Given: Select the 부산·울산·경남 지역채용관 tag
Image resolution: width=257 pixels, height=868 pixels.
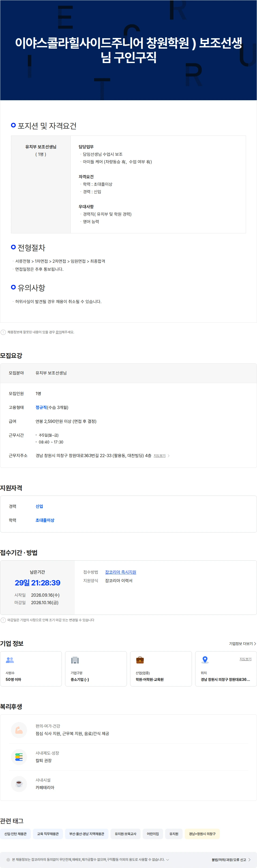Looking at the screenshot, I should tap(86, 834).
